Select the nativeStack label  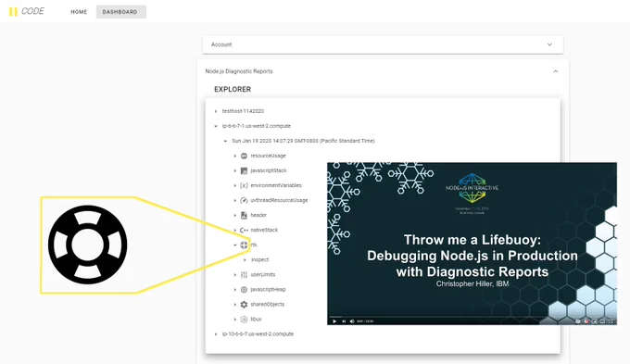(264, 230)
